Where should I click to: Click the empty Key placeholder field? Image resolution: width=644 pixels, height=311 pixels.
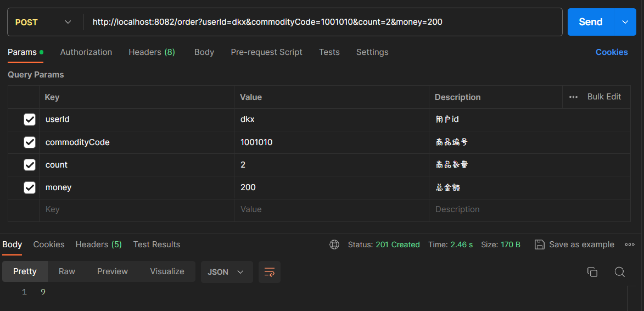(137, 209)
